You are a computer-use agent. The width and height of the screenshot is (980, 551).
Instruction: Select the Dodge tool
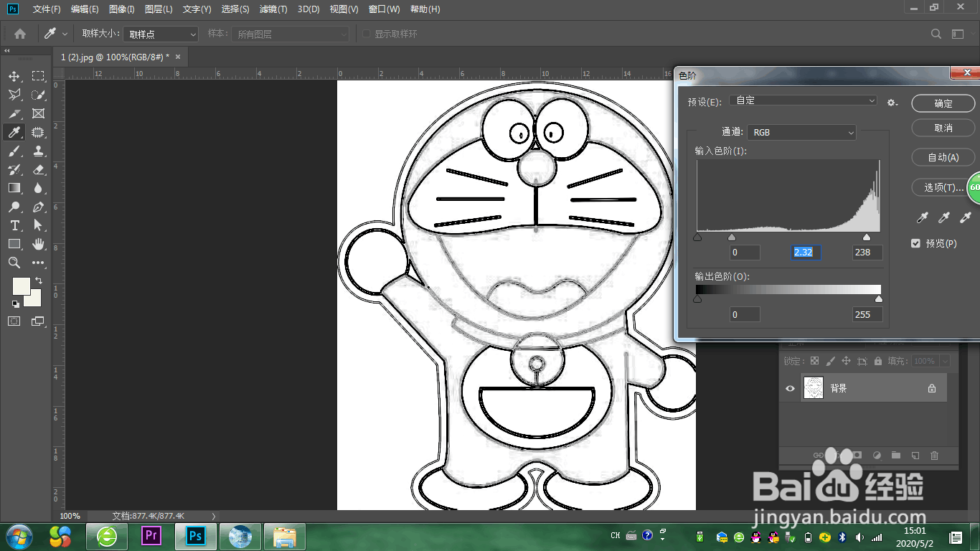coord(14,207)
